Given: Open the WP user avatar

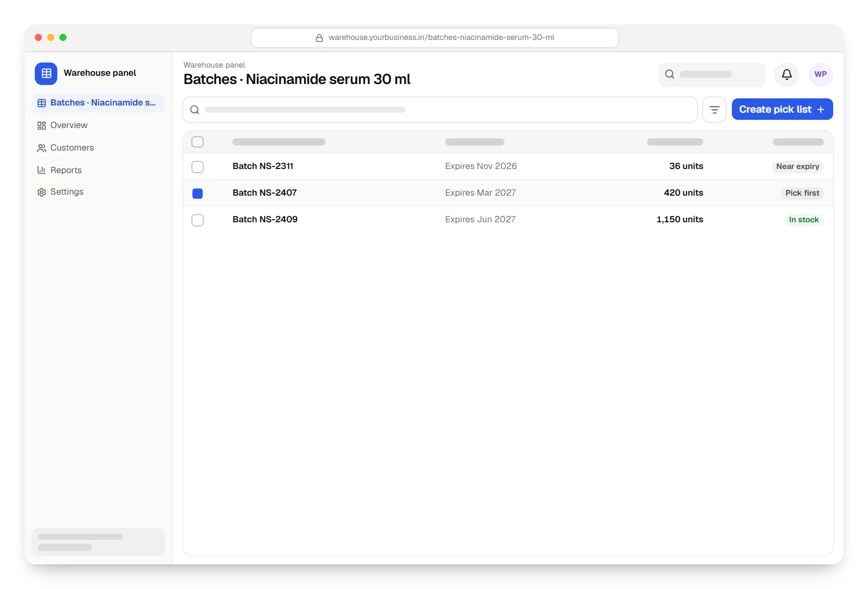Looking at the screenshot, I should (x=820, y=75).
